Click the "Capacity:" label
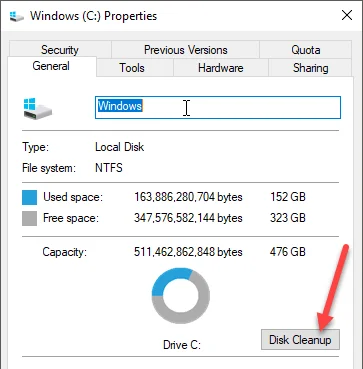 tap(65, 252)
